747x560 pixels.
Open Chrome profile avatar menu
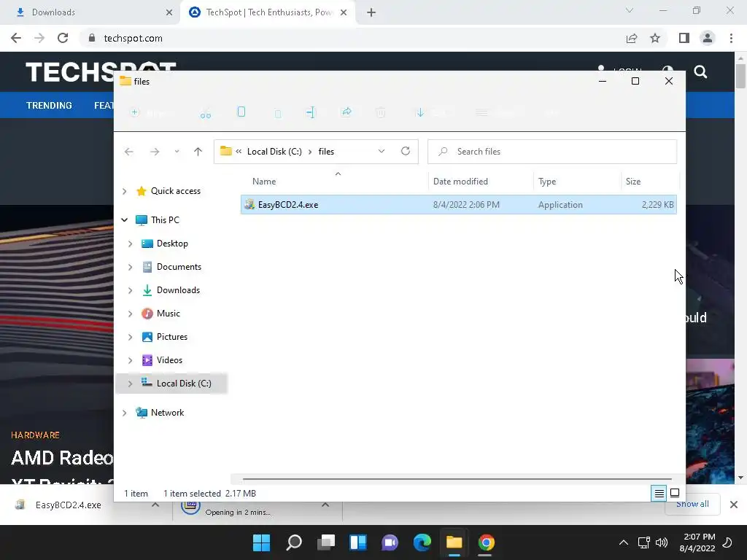pyautogui.click(x=708, y=38)
